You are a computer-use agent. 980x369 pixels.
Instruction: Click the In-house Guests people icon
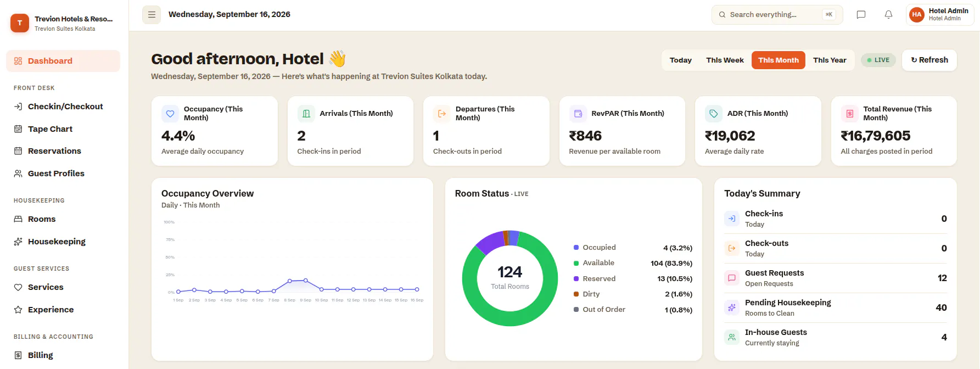click(x=732, y=337)
